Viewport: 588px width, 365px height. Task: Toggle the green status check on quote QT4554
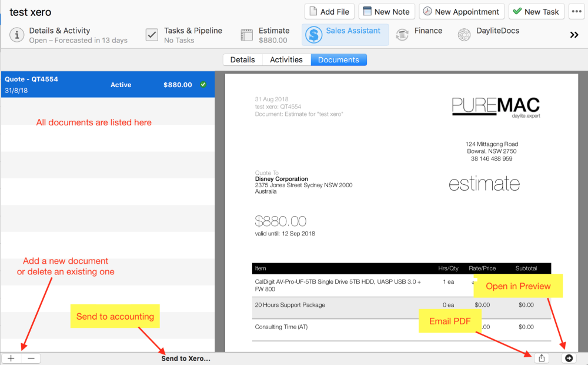click(203, 84)
